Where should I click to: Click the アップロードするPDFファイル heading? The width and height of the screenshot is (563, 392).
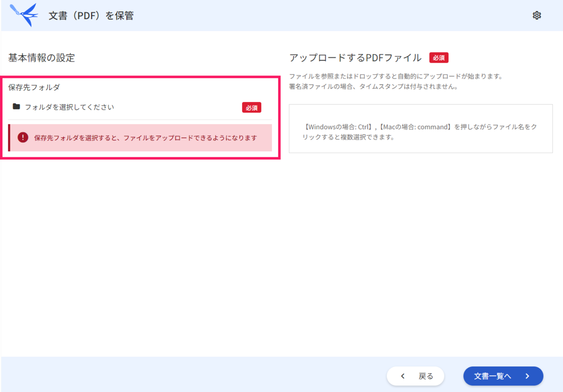point(355,58)
